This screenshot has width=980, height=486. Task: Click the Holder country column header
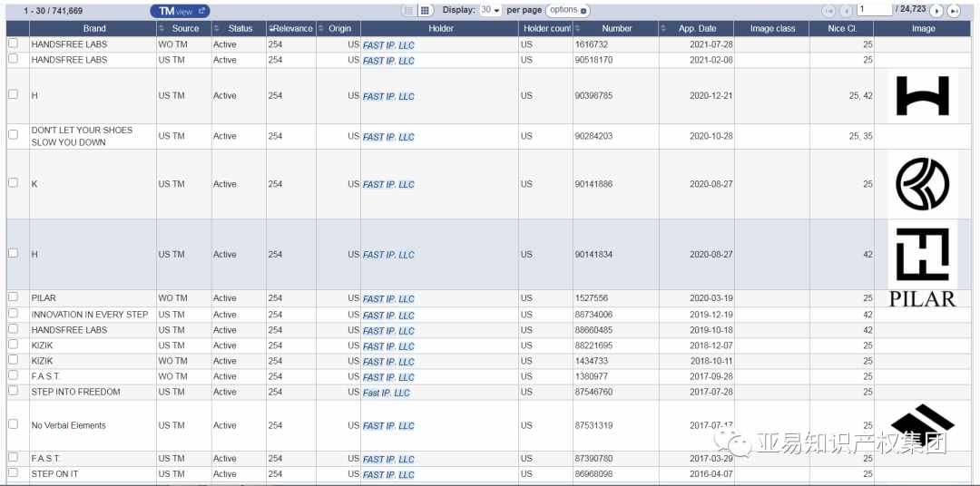click(x=545, y=29)
